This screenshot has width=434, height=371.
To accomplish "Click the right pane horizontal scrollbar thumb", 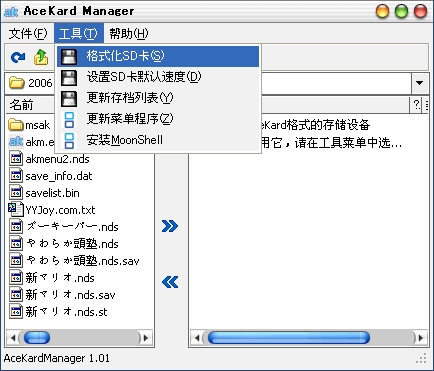I will click(289, 338).
